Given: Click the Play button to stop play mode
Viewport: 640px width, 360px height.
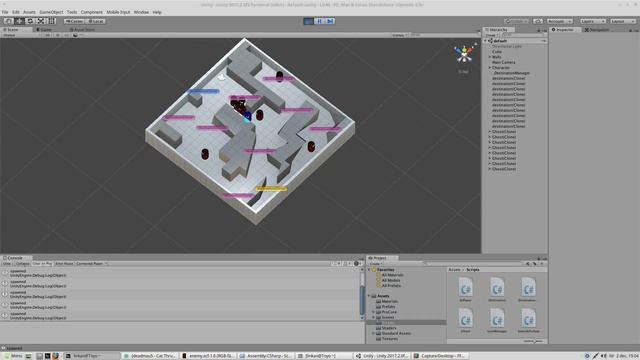Looking at the screenshot, I should (309, 21).
